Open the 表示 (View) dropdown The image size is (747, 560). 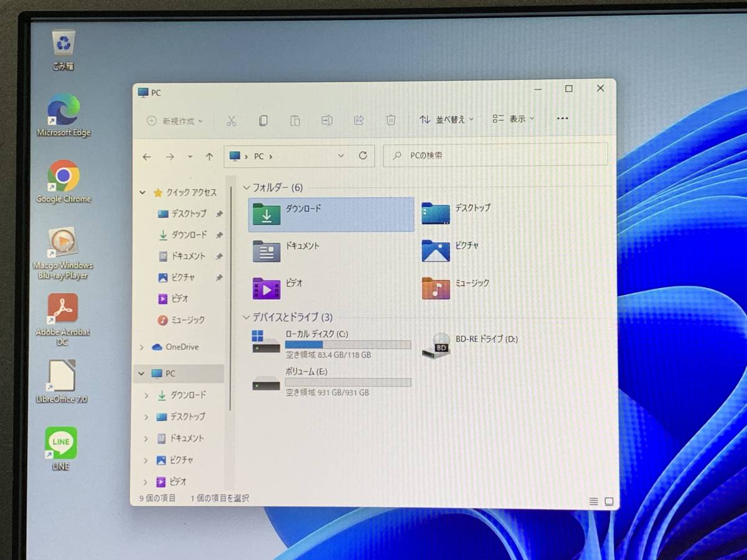(514, 119)
